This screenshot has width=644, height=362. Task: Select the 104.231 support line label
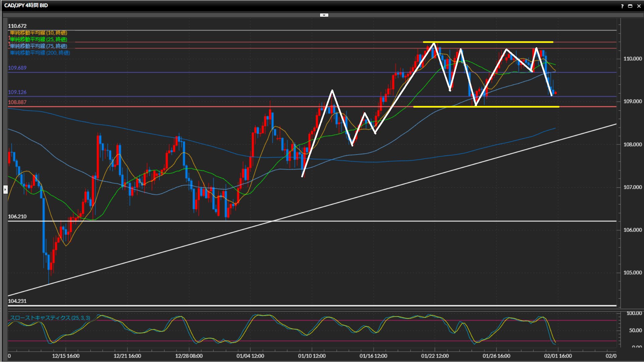(x=17, y=301)
